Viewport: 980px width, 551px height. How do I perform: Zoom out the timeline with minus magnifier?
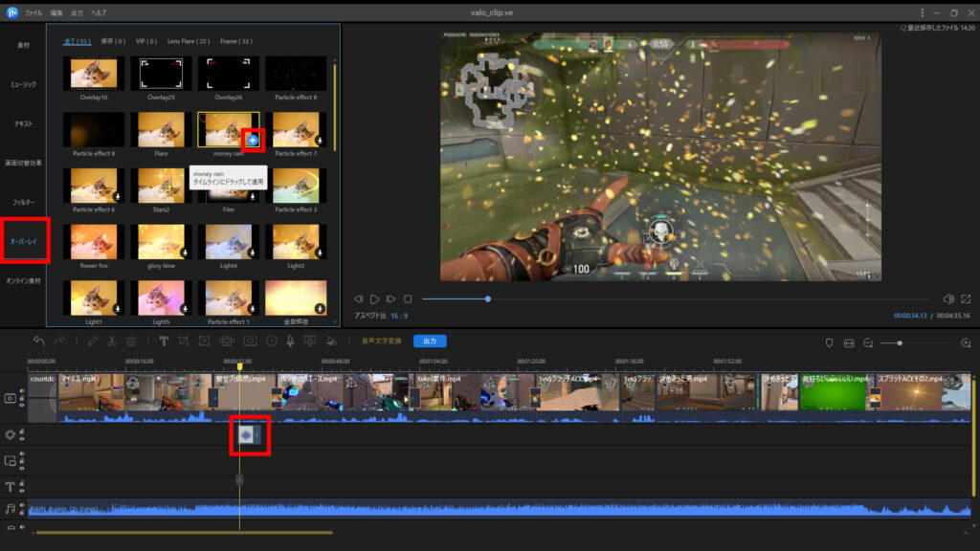868,343
